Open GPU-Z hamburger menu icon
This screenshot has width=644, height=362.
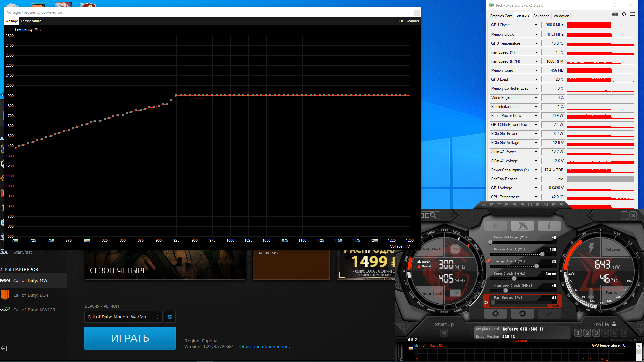tap(632, 14)
